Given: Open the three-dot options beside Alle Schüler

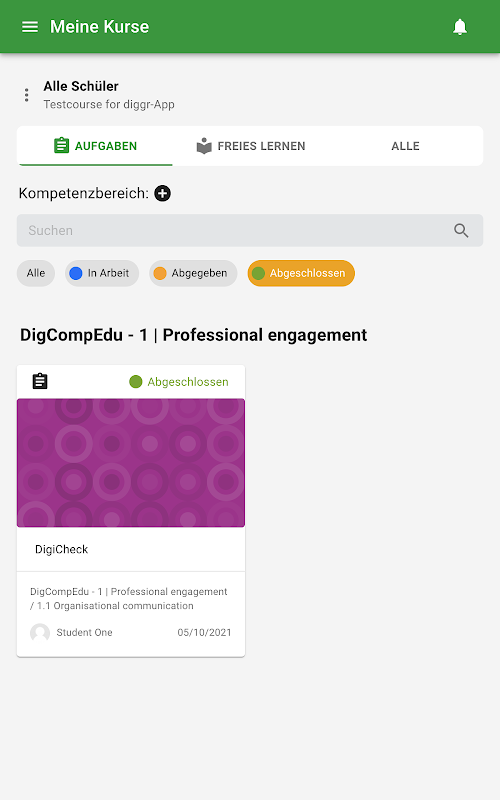Looking at the screenshot, I should [27, 95].
